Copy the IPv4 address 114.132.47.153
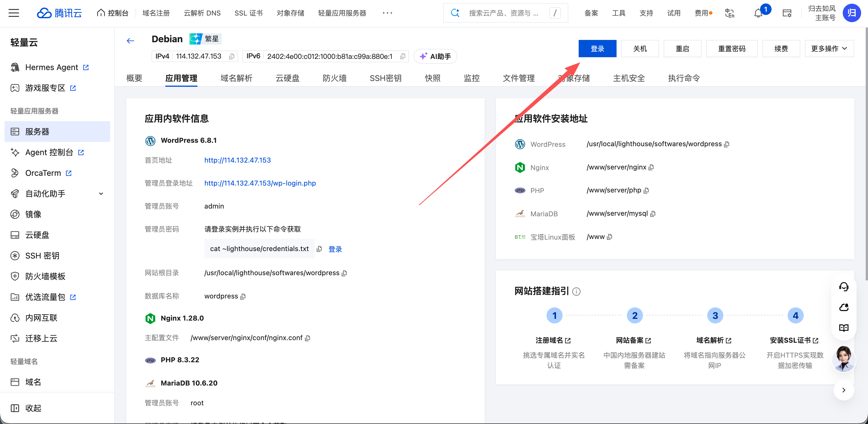Screen dimensions: 868x424 point(231,56)
